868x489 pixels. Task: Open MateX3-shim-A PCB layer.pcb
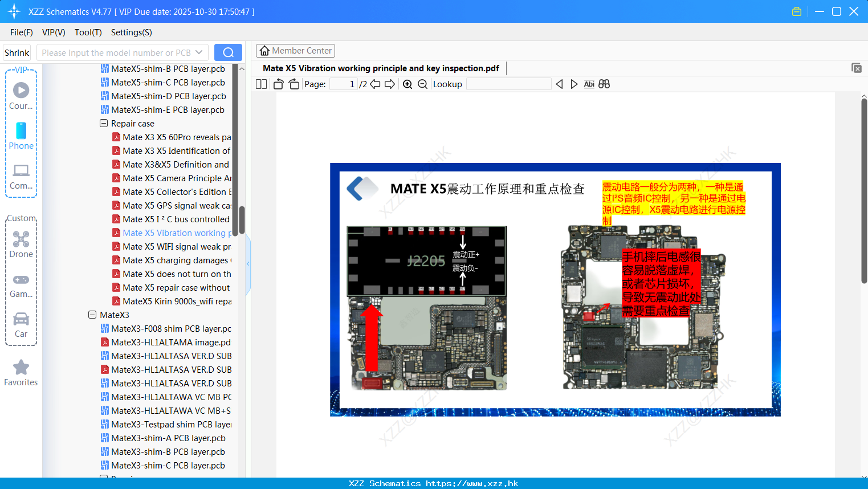pos(163,438)
